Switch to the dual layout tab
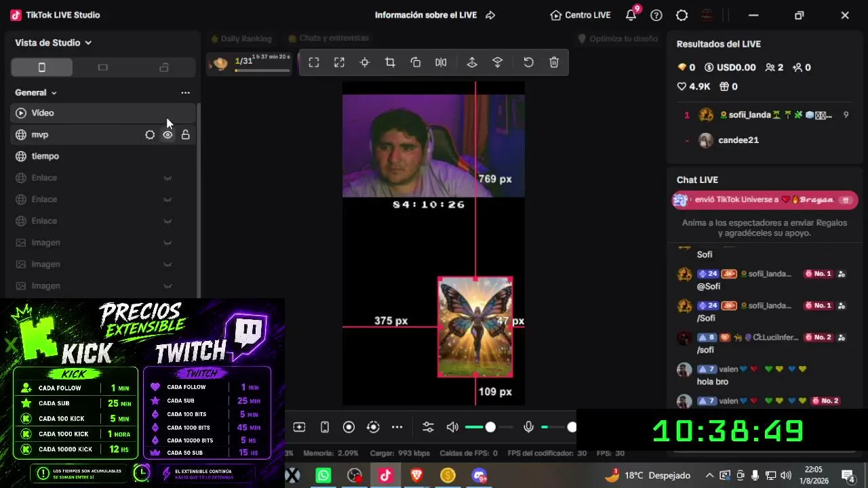 pyautogui.click(x=163, y=67)
